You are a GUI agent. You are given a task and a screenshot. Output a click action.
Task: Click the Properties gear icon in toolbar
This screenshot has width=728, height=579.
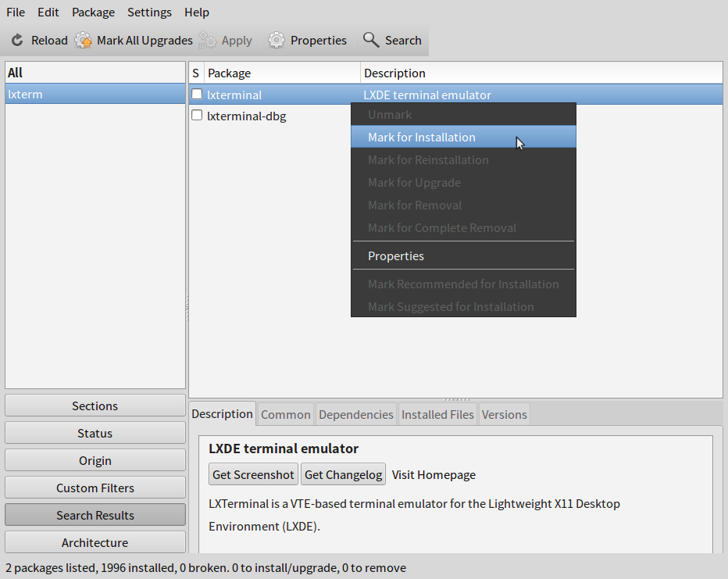(277, 41)
